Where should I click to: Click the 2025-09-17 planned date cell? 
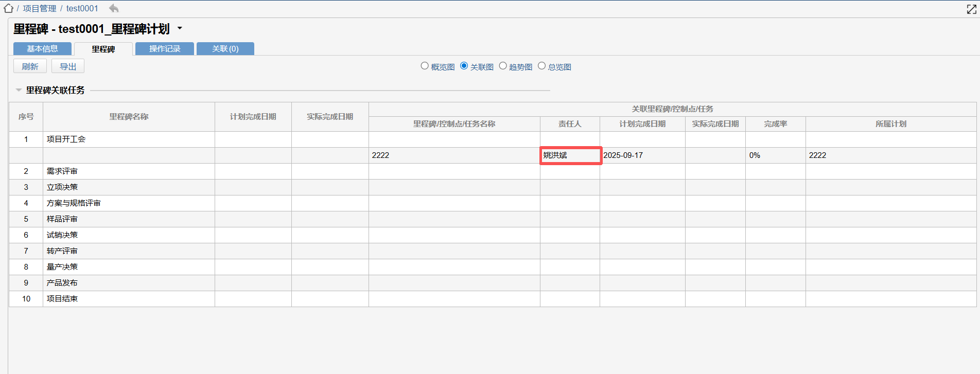click(623, 155)
